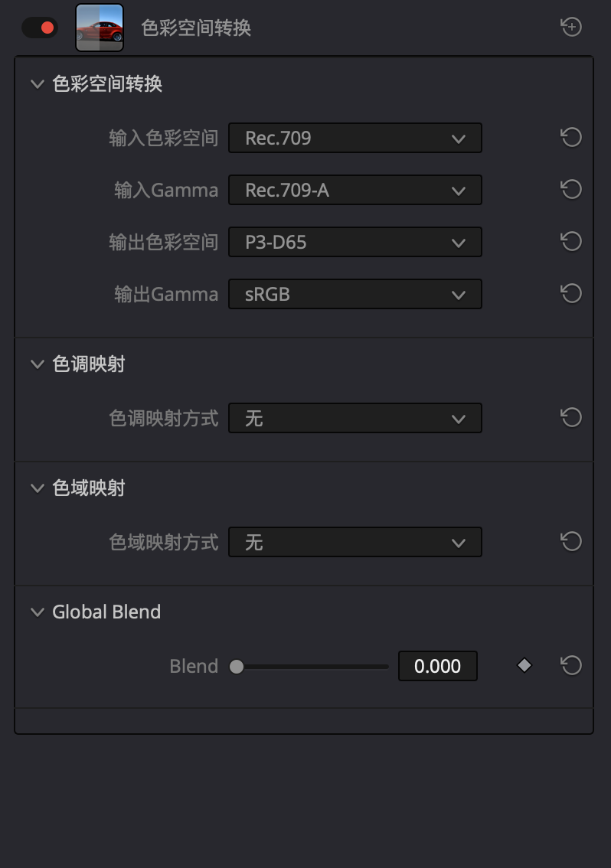Toggle the 色彩空间转换 effect enable switch
Screen dimensions: 611x868
tap(40, 28)
